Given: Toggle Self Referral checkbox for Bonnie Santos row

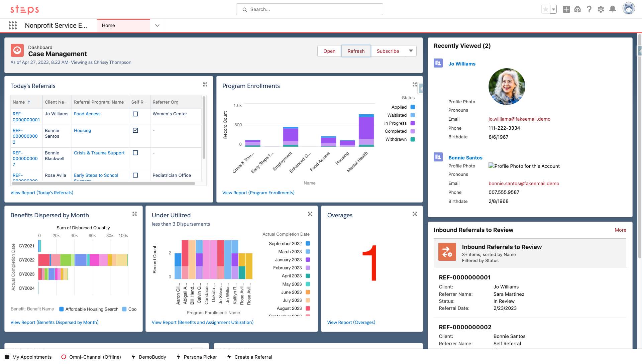Looking at the screenshot, I should pyautogui.click(x=135, y=130).
